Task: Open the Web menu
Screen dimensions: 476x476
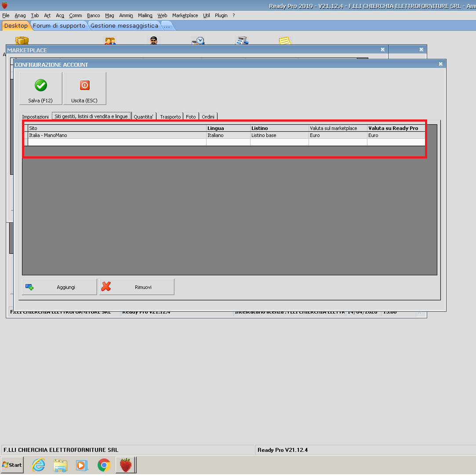Action: pos(162,15)
